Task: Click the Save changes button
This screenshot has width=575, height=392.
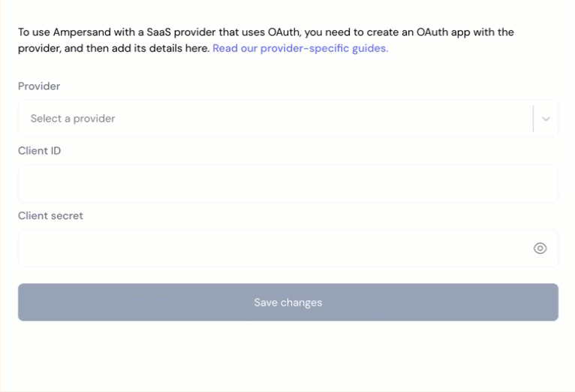Action: coord(287,302)
